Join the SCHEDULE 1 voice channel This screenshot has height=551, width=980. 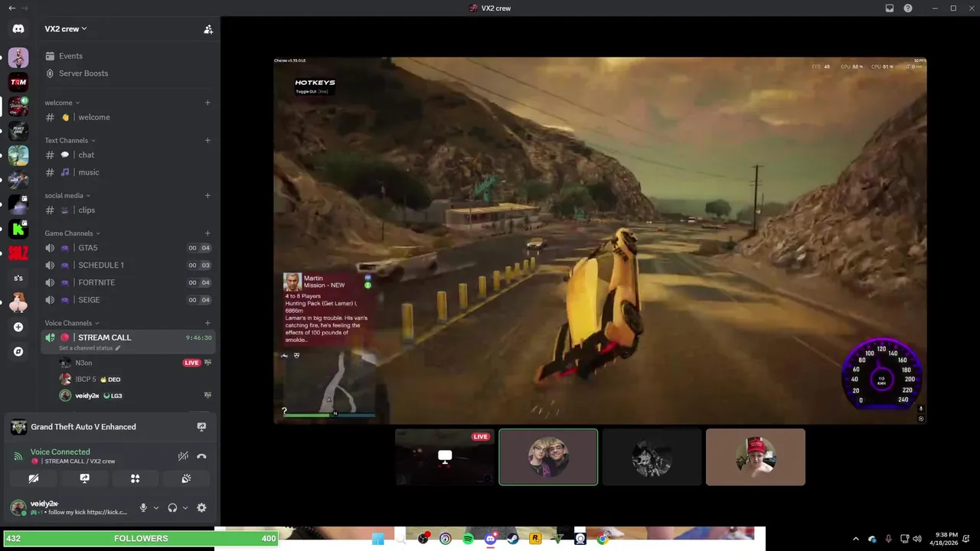pos(128,265)
